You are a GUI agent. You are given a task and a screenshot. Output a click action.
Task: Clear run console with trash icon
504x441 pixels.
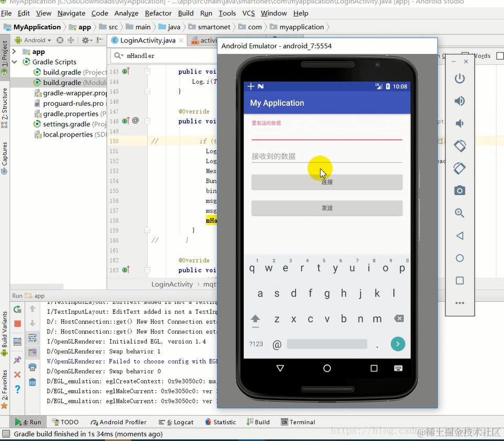click(x=32, y=382)
